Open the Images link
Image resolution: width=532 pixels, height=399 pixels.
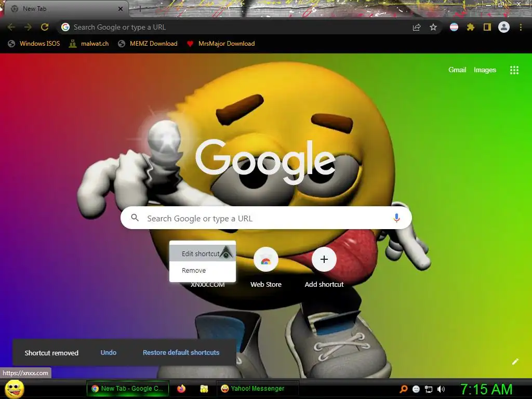(485, 70)
